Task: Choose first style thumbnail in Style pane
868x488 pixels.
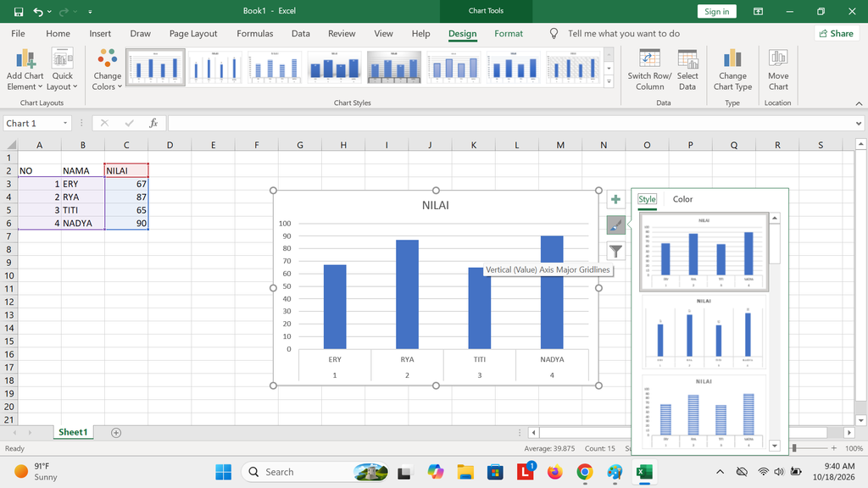Action: click(x=704, y=252)
